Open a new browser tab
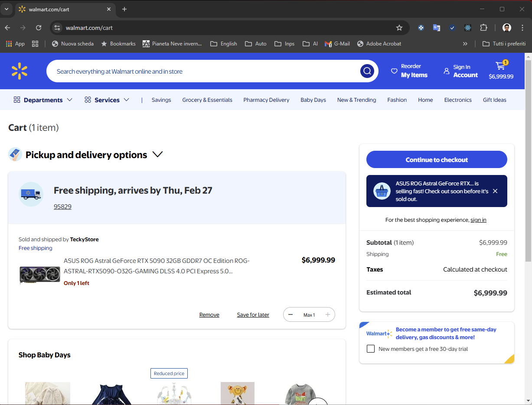The height and width of the screenshot is (405, 532). [x=124, y=9]
